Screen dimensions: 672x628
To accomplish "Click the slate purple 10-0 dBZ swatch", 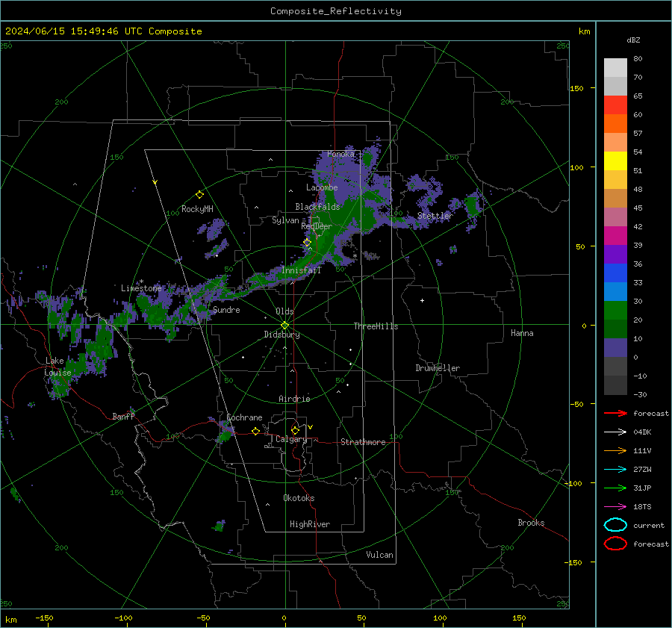I will tap(615, 347).
